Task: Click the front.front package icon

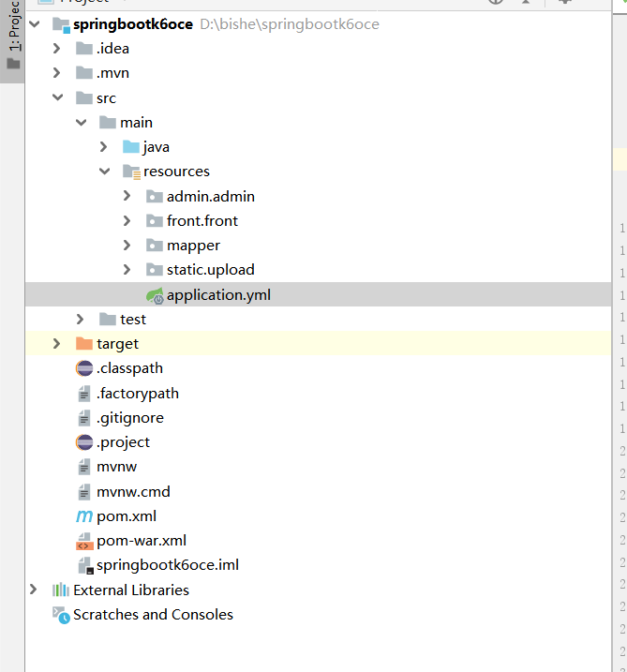Action: click(x=155, y=220)
